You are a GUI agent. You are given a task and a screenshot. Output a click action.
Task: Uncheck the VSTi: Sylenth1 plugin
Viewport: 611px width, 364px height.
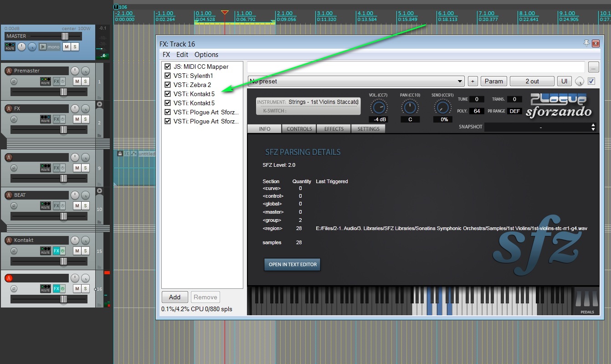[x=168, y=76]
